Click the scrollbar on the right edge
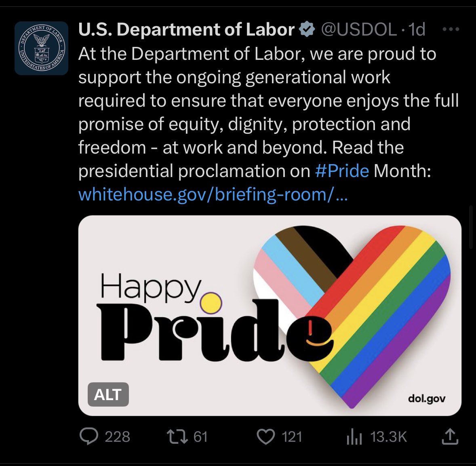The width and height of the screenshot is (476, 466). click(x=470, y=227)
